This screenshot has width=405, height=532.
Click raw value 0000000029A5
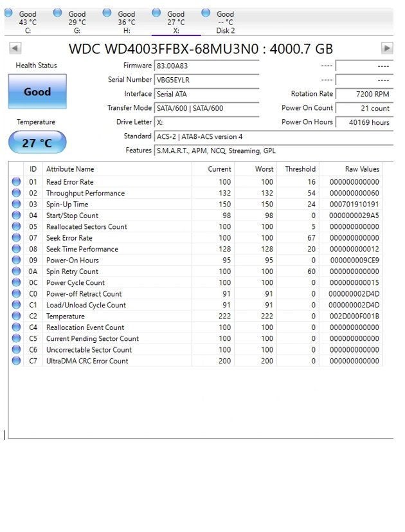pos(354,216)
